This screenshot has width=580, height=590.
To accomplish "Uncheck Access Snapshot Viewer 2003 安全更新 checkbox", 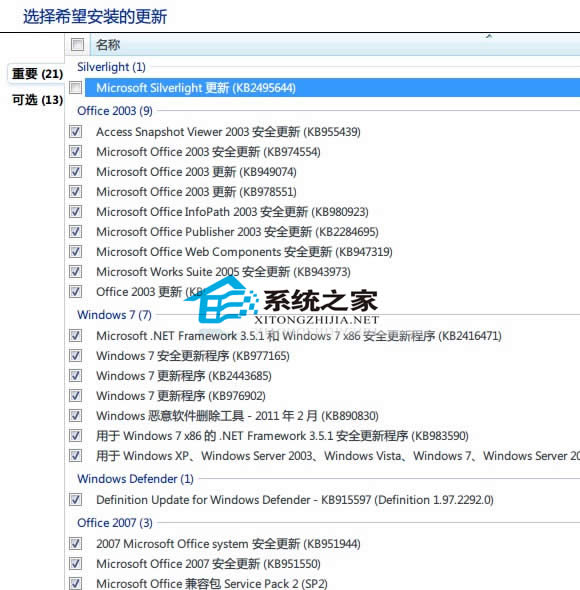I will point(75,132).
